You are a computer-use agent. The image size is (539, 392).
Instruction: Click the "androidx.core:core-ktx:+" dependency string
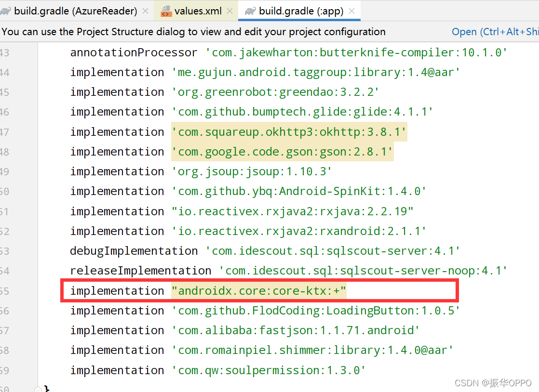[x=259, y=291]
